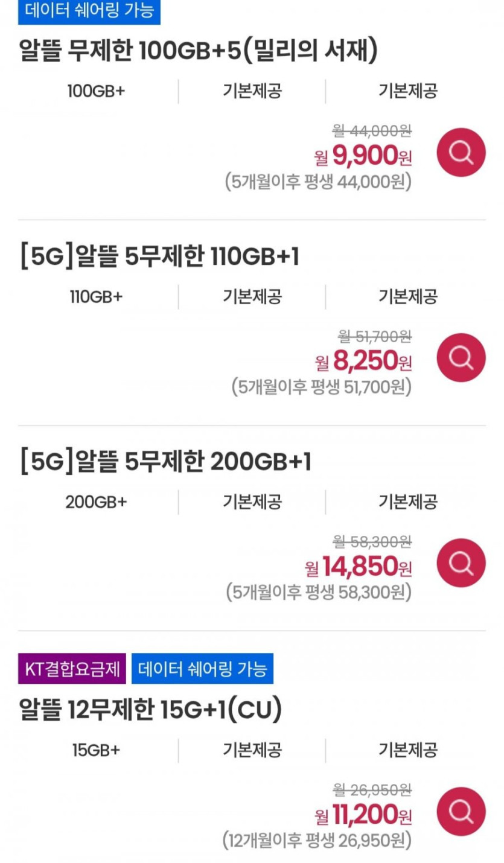This screenshot has width=504, height=863.
Task: Open 알뜰 무제한 100GB+5(밀리의 서재) plan title
Action: point(199,52)
